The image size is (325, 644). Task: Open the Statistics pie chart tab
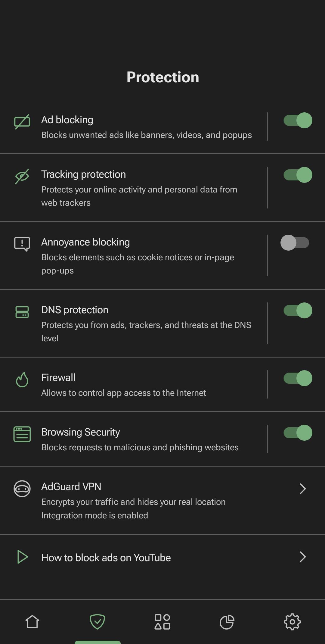[x=227, y=622]
